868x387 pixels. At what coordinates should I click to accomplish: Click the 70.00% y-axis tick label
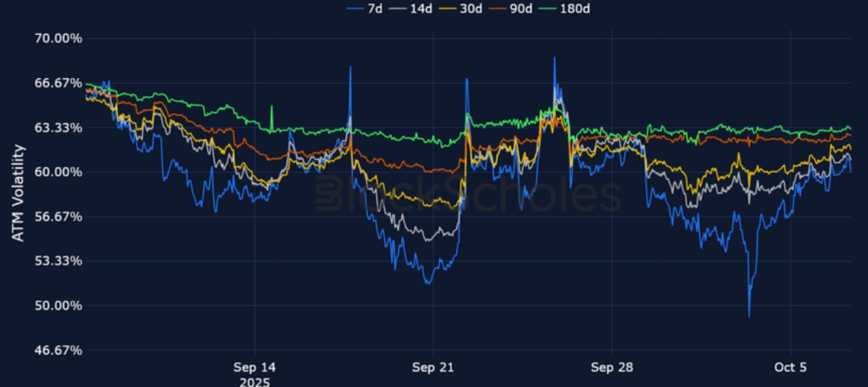click(x=58, y=38)
